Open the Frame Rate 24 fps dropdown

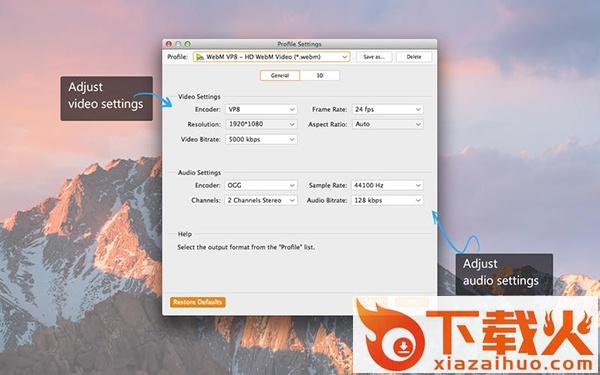coord(387,109)
